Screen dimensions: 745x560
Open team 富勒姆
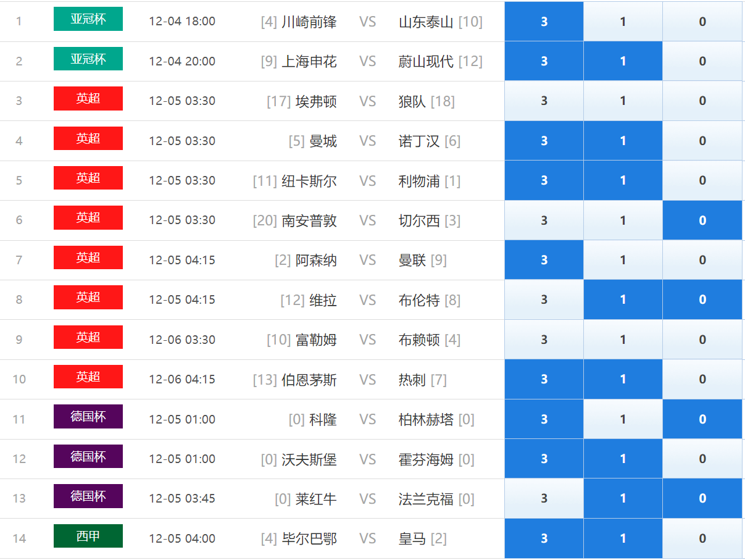click(317, 340)
